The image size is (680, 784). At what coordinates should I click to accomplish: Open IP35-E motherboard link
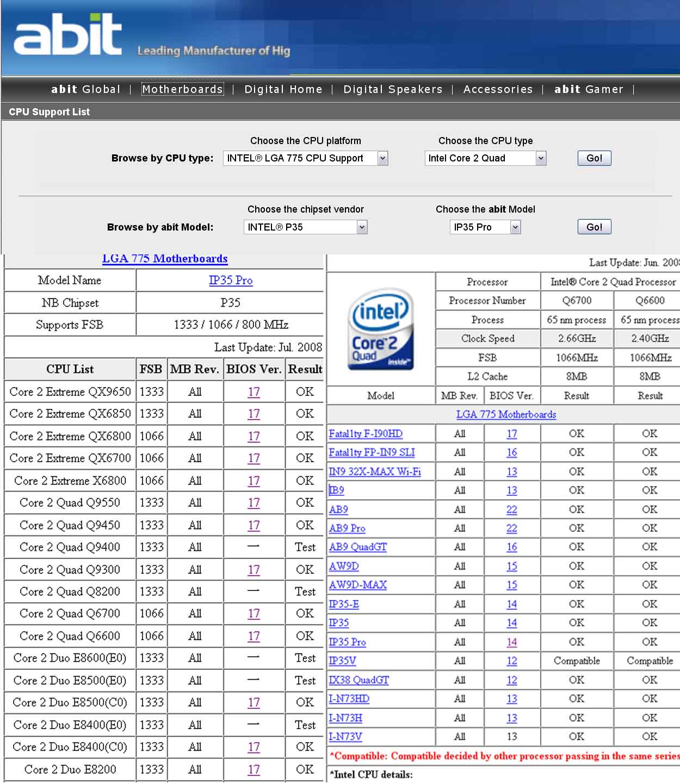344,604
